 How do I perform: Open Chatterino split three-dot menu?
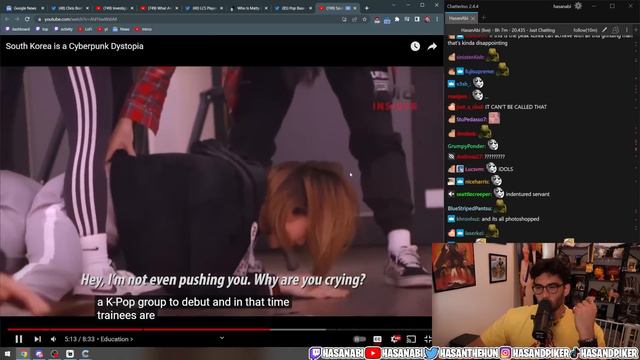(627, 30)
